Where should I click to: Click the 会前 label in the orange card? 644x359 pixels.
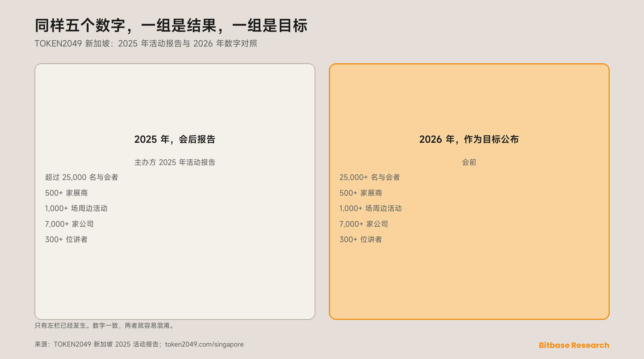pyautogui.click(x=469, y=162)
